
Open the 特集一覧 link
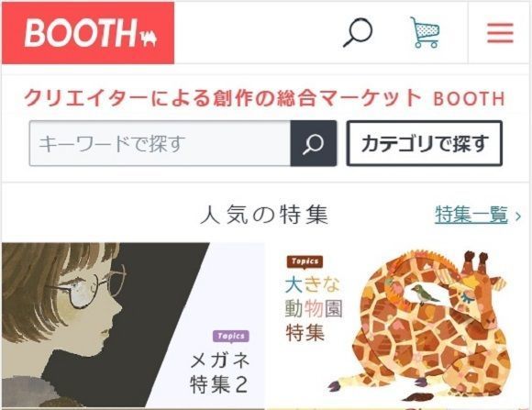tap(471, 215)
